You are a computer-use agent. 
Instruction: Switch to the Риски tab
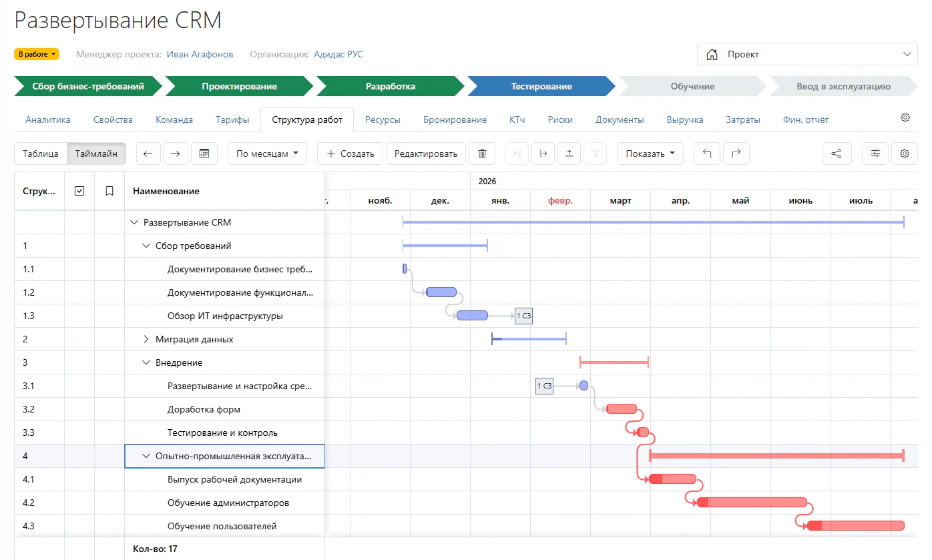coord(560,120)
